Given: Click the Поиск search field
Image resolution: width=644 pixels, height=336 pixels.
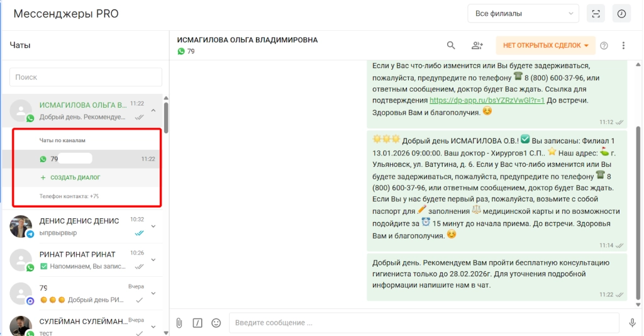Looking at the screenshot, I should coord(86,77).
